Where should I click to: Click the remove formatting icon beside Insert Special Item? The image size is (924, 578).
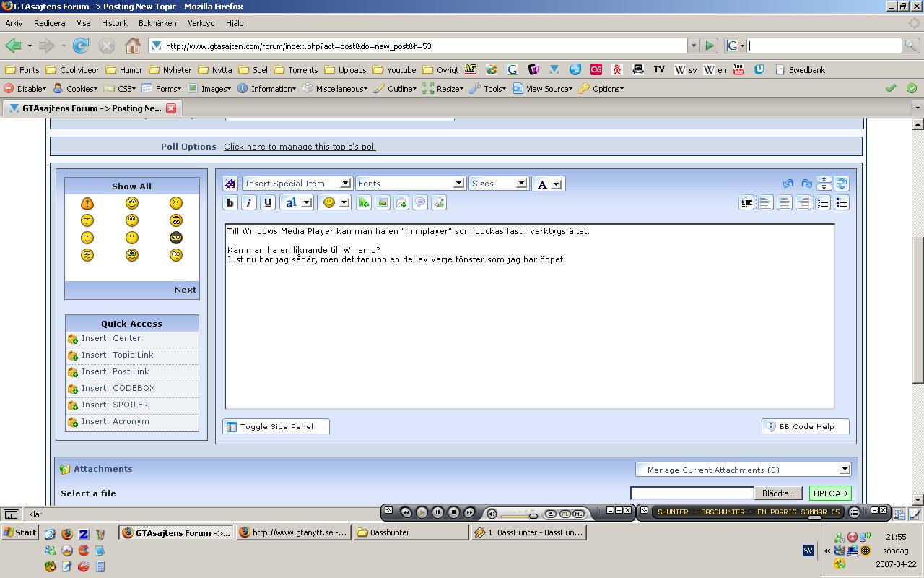pyautogui.click(x=230, y=184)
